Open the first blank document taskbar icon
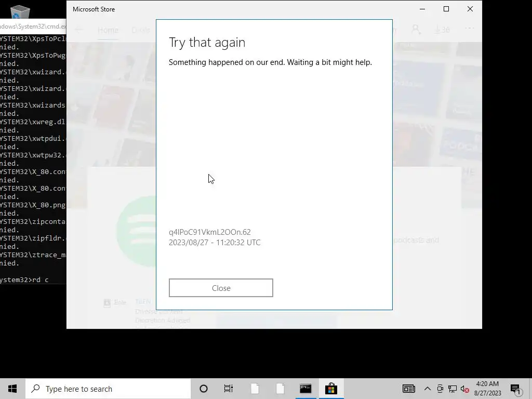The width and height of the screenshot is (532, 399). tap(255, 389)
